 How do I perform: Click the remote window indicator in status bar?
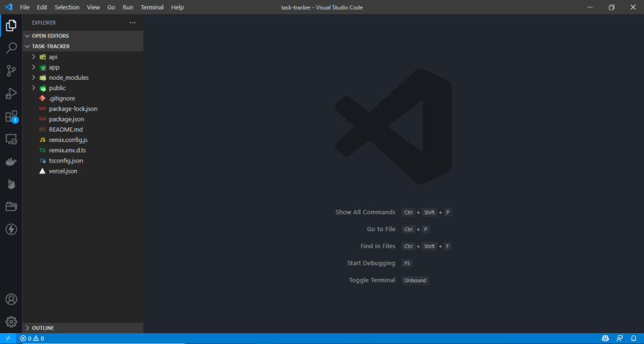pos(8,339)
